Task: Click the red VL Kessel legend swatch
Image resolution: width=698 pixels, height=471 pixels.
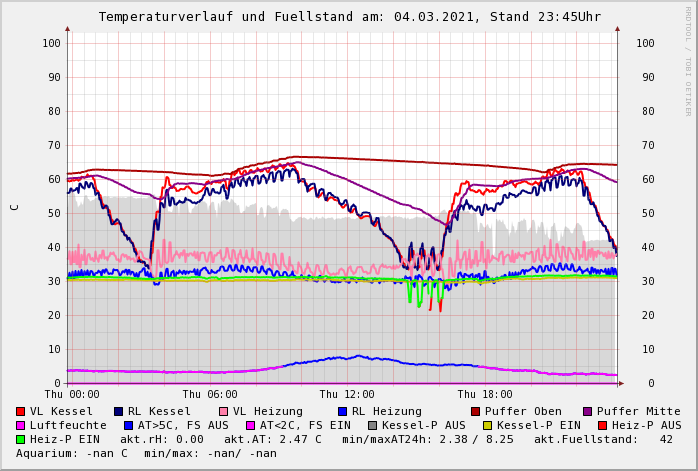Action: (21, 412)
